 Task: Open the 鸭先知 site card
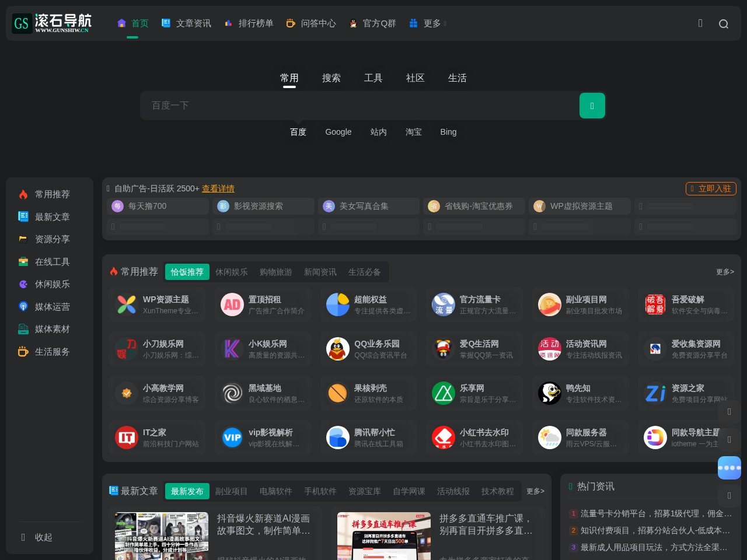coord(580,393)
